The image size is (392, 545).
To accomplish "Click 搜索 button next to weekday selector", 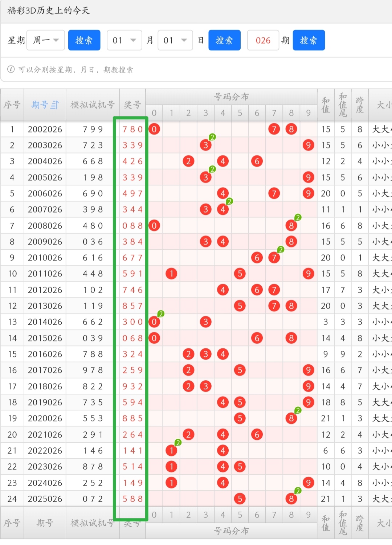I will (84, 40).
